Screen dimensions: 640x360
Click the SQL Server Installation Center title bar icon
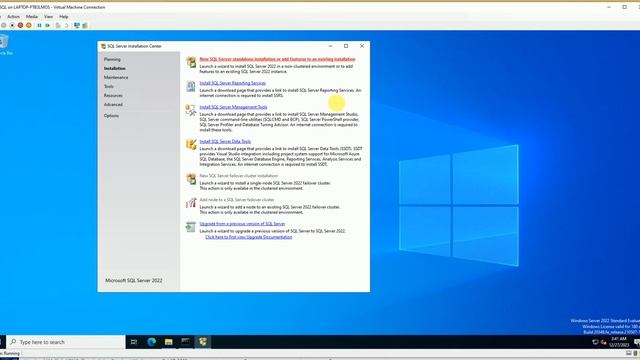click(103, 46)
